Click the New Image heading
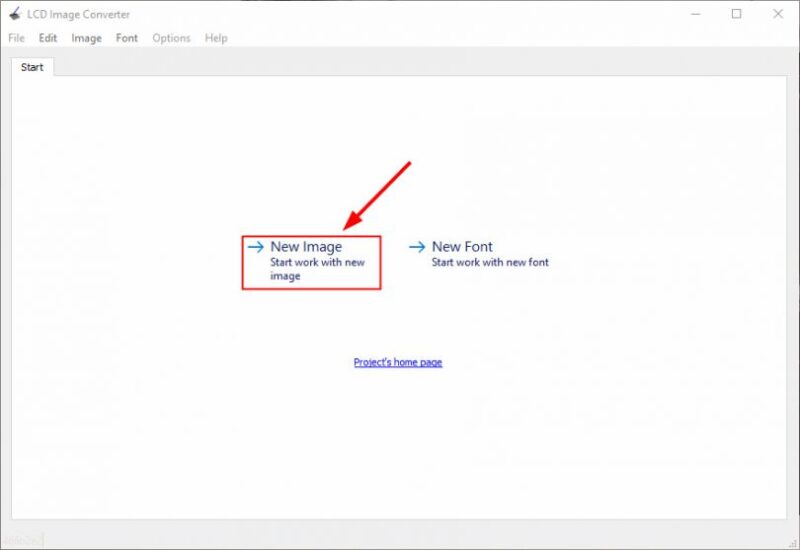800x550 pixels. [306, 247]
